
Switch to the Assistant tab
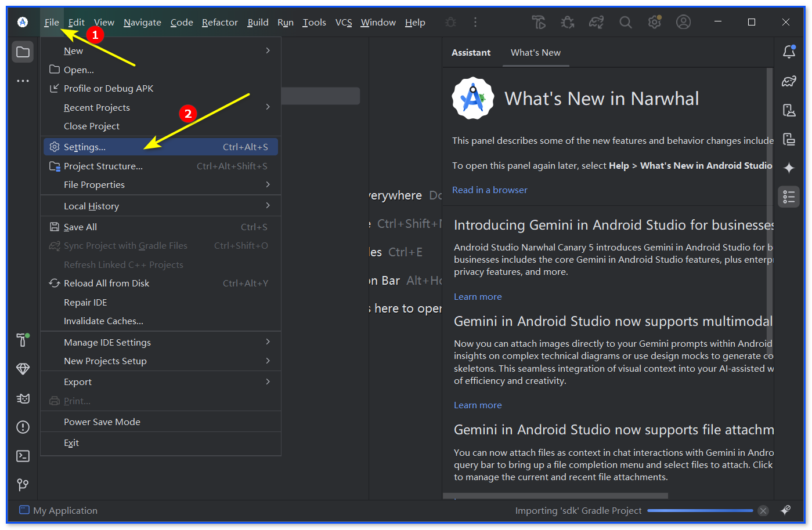tap(471, 52)
